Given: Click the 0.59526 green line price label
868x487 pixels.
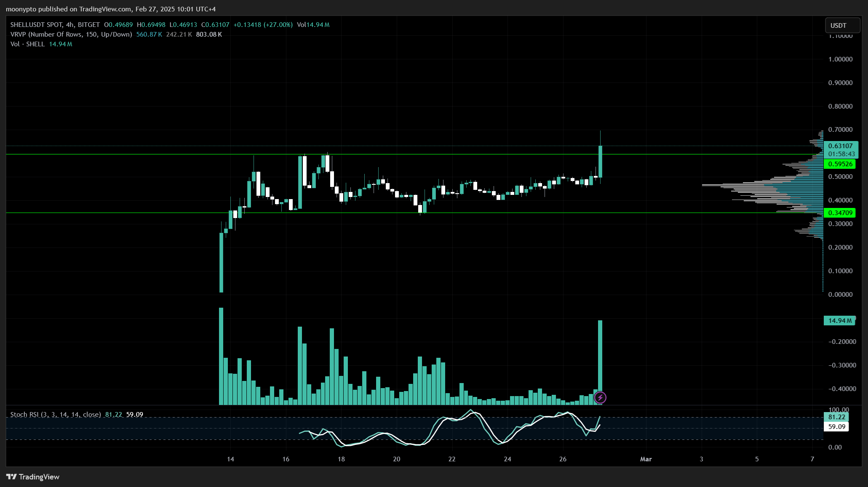Looking at the screenshot, I should click(x=840, y=164).
